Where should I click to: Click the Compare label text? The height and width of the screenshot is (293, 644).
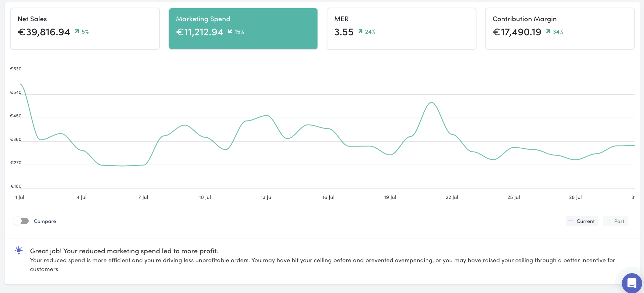coord(45,221)
